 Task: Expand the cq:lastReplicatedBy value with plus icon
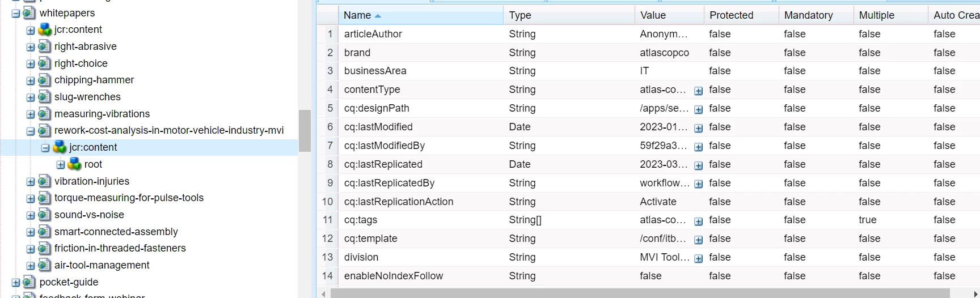point(699,184)
